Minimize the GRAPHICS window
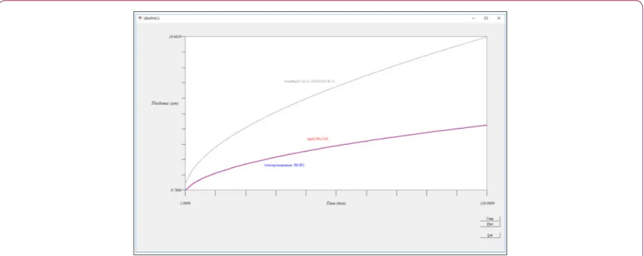644x256 pixels. [x=473, y=18]
